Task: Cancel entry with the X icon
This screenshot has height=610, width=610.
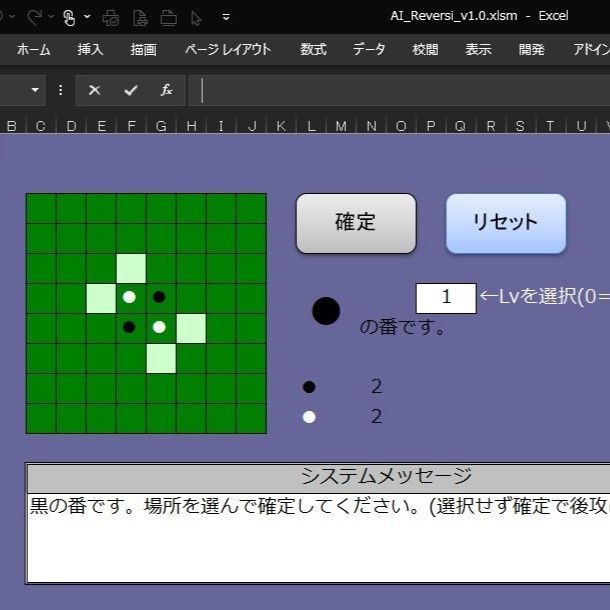Action: click(95, 90)
